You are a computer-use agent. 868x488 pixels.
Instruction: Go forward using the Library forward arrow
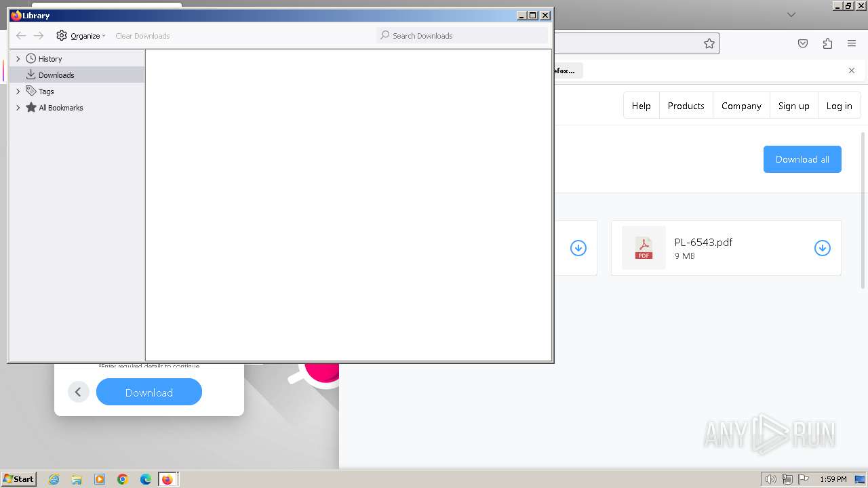pyautogui.click(x=39, y=36)
